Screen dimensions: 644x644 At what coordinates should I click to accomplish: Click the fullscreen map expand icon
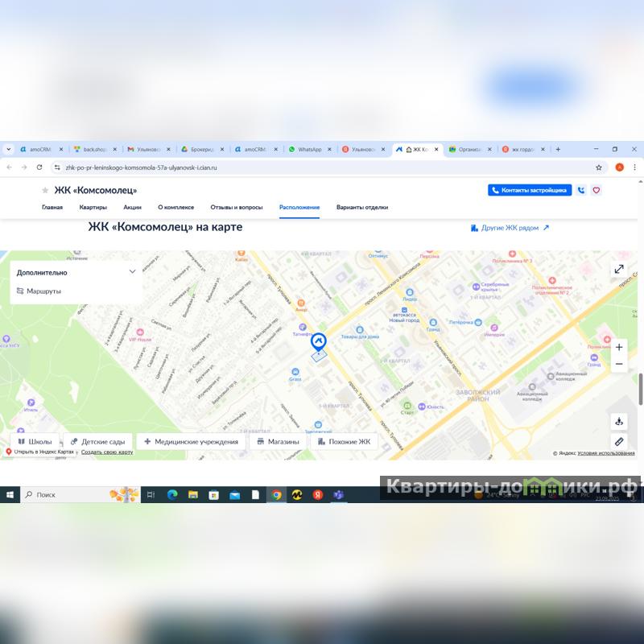coord(619,269)
